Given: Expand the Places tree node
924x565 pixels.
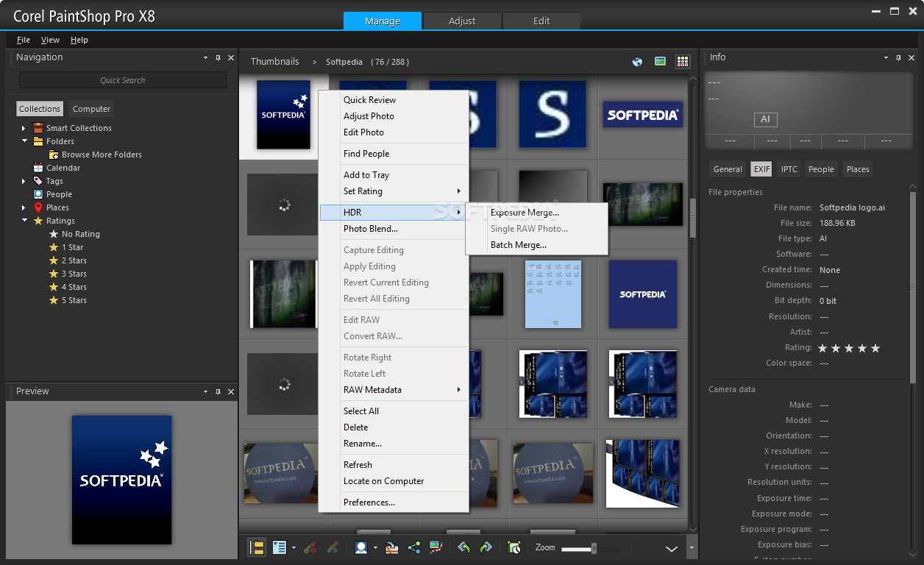Looking at the screenshot, I should tap(24, 207).
